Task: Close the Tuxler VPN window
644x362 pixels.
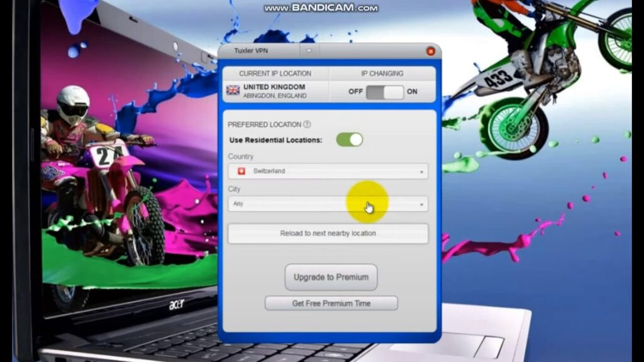Action: (430, 52)
